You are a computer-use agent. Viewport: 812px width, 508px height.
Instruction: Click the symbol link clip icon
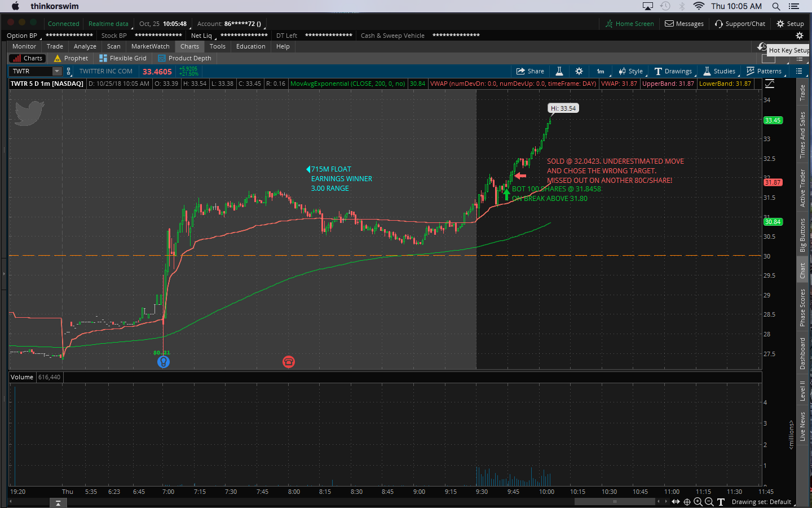coord(69,71)
